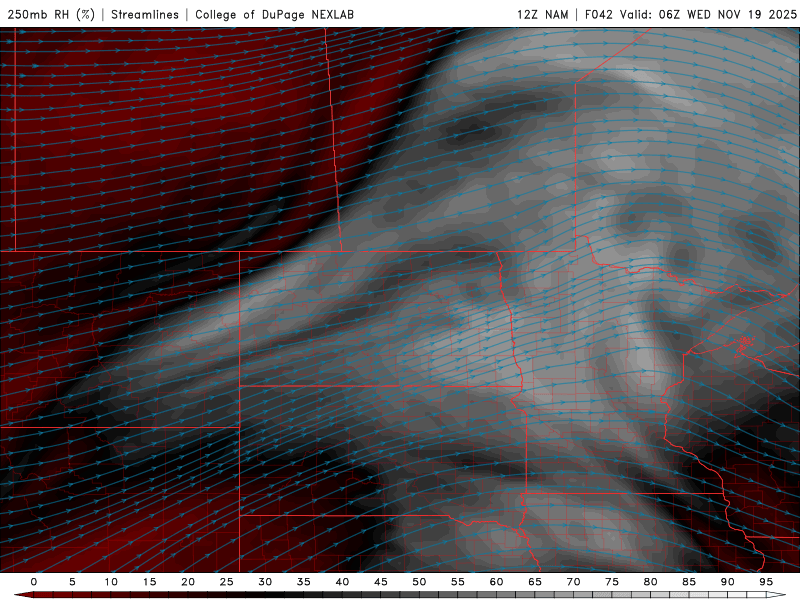Click the colorbar label '95'

pos(766,582)
